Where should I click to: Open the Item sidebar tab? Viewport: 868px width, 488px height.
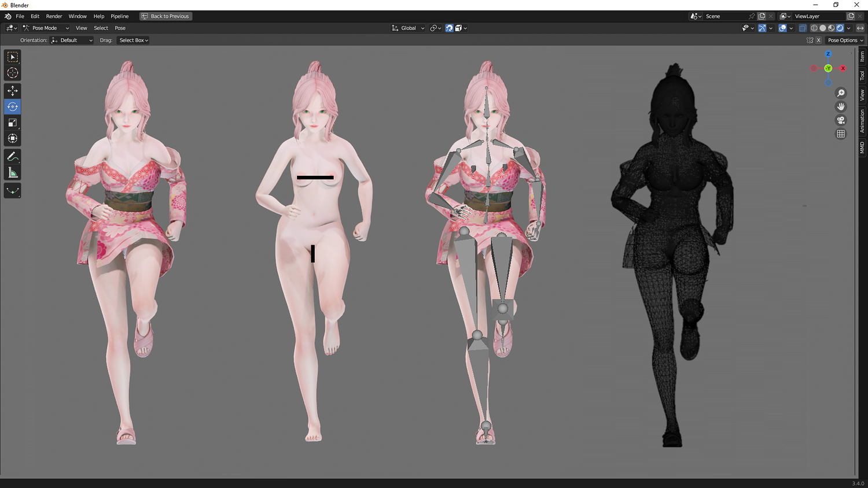pyautogui.click(x=862, y=56)
